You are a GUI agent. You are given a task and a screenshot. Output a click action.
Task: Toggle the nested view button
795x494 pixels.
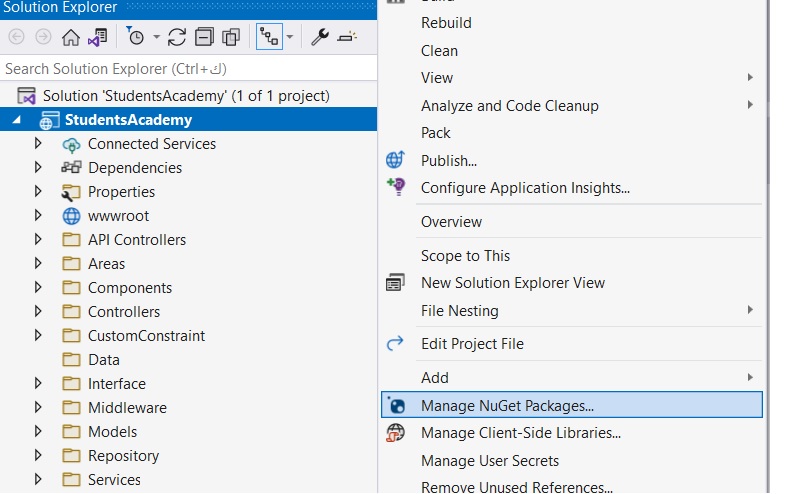pyautogui.click(x=269, y=37)
